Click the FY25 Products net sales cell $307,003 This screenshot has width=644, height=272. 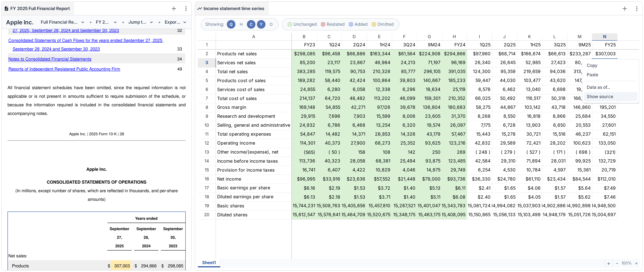tap(604, 54)
